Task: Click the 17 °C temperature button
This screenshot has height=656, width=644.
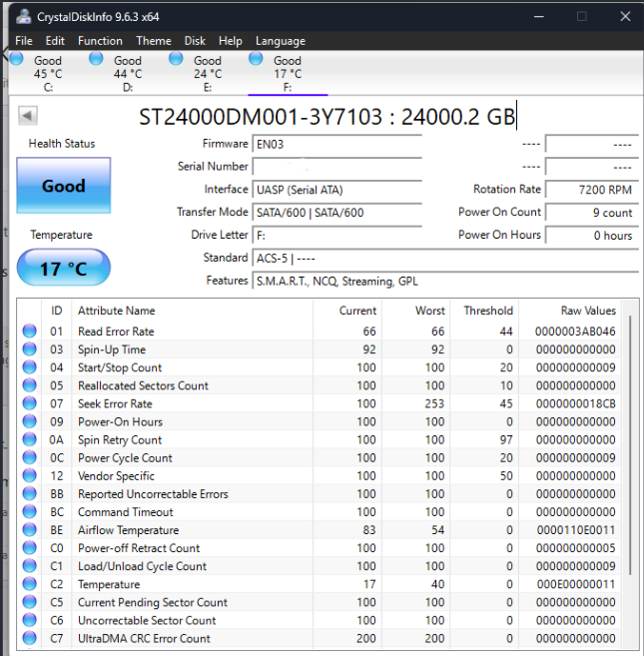Action: click(x=64, y=268)
